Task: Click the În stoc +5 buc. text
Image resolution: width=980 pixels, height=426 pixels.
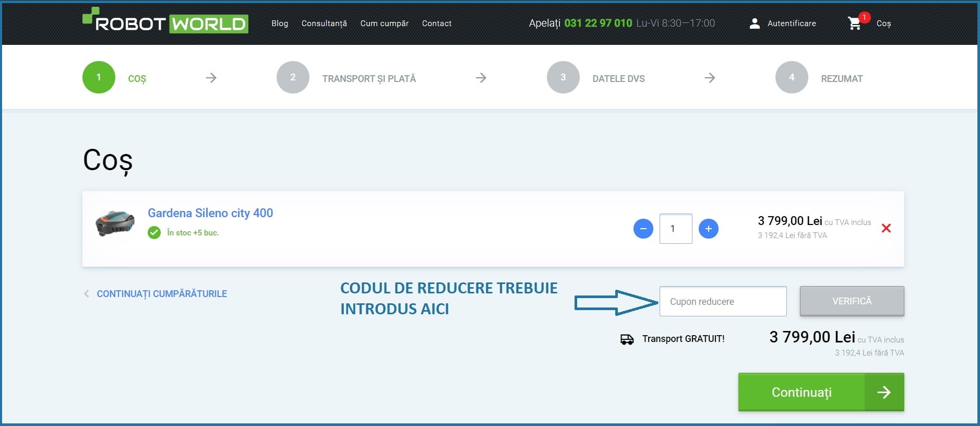Action: 193,233
